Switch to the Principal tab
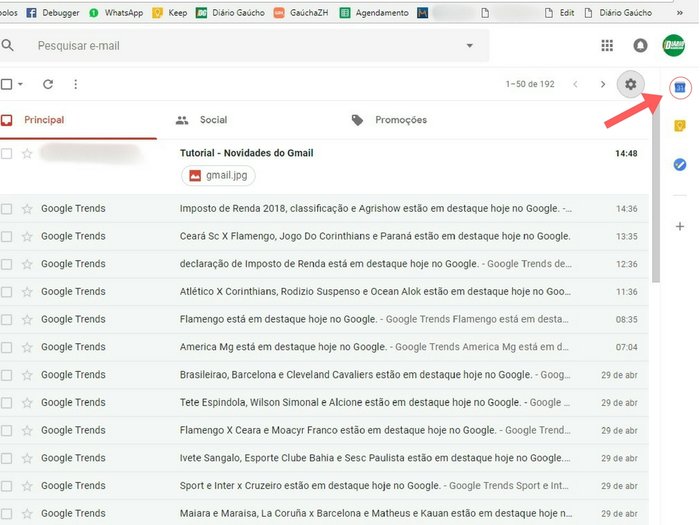This screenshot has width=700, height=525. point(79,120)
